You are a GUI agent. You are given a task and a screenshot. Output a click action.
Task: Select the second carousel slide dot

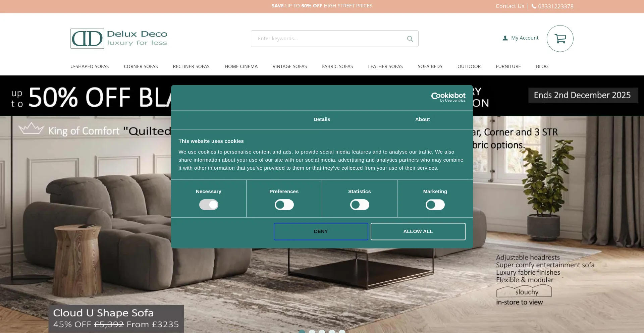pyautogui.click(x=312, y=332)
